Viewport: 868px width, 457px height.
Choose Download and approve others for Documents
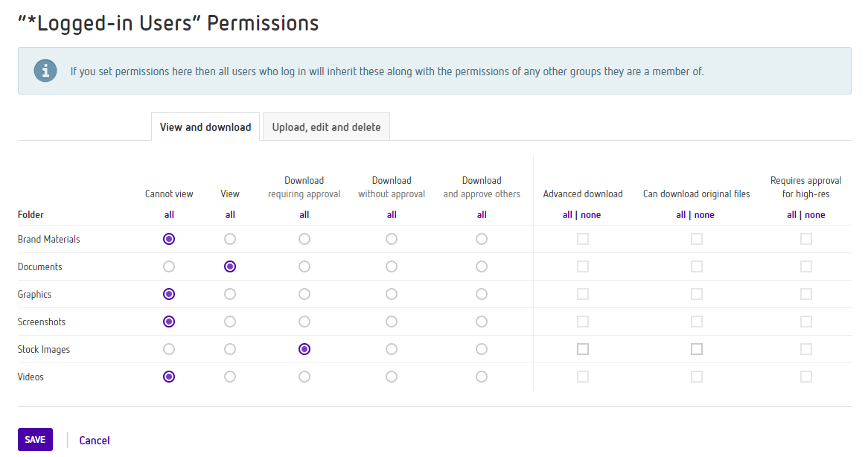[x=482, y=266]
